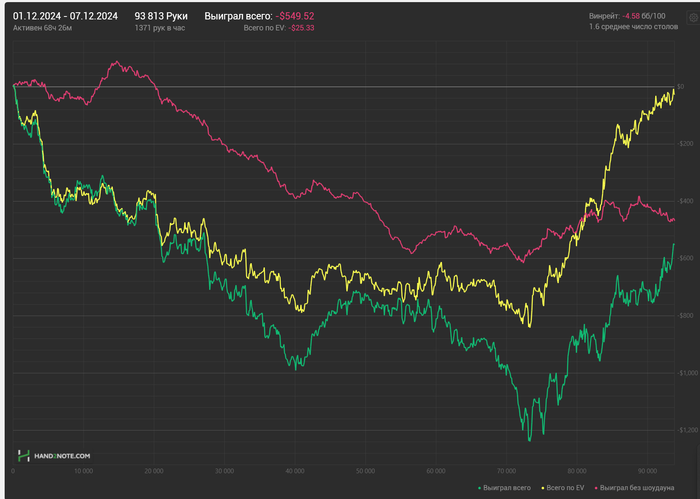Open graph settings gear icon
Viewport: 700px width, 499px height.
pos(693,17)
